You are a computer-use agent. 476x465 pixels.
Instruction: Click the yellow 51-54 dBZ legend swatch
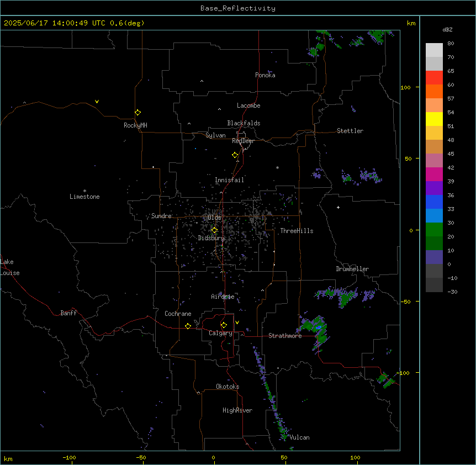[434, 119]
